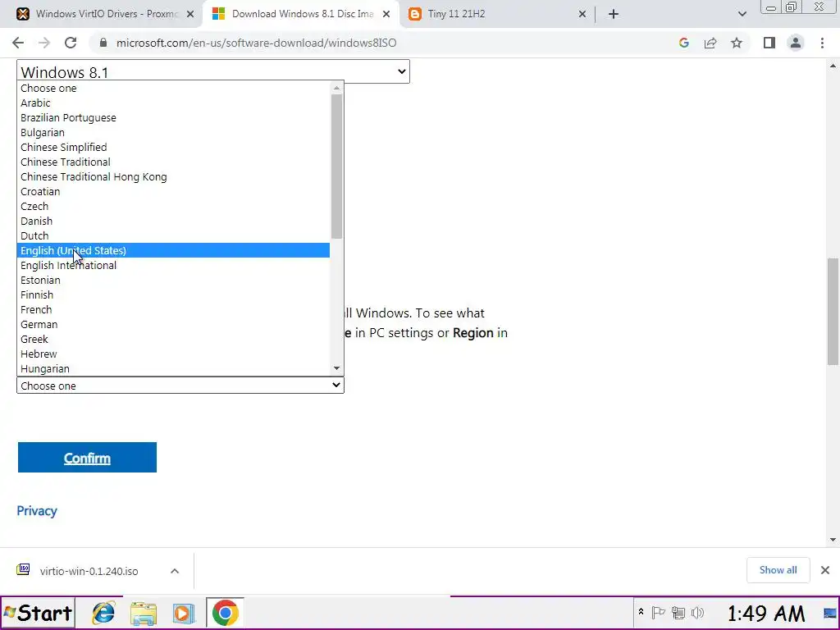Show hidden system tray icons
The image size is (840, 630).
click(x=641, y=612)
